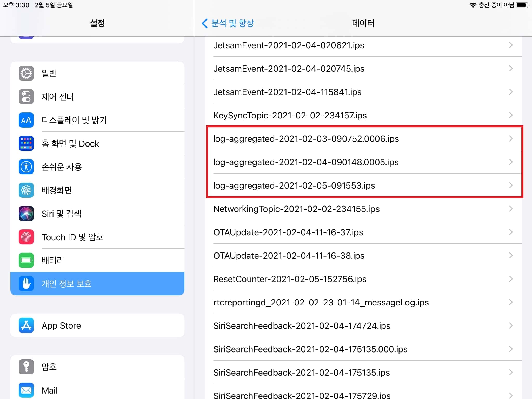Viewport: 532px width, 399px height.
Task: Click the 배경화면 wallpaper icon
Action: point(26,190)
